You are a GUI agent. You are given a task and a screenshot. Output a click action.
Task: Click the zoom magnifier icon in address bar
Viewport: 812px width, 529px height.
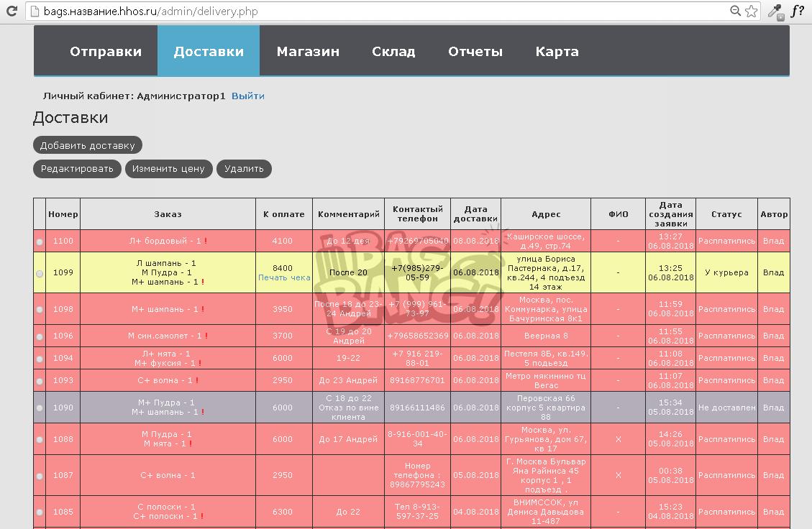pyautogui.click(x=735, y=11)
